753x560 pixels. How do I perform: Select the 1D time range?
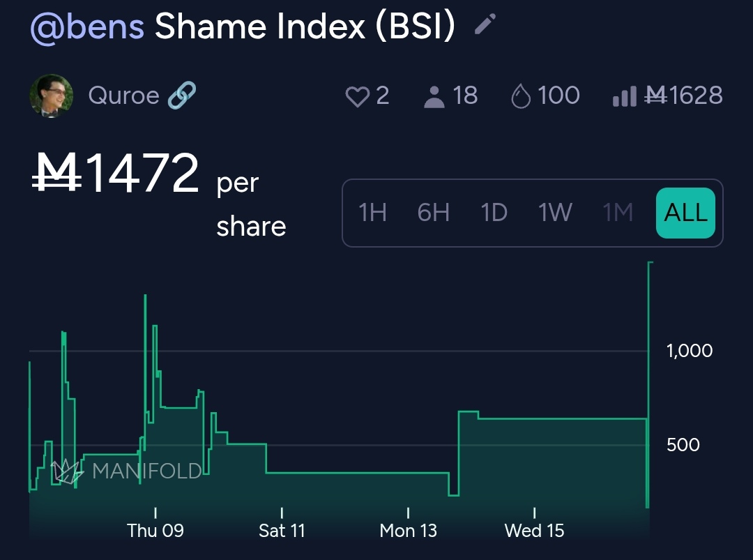tap(494, 213)
